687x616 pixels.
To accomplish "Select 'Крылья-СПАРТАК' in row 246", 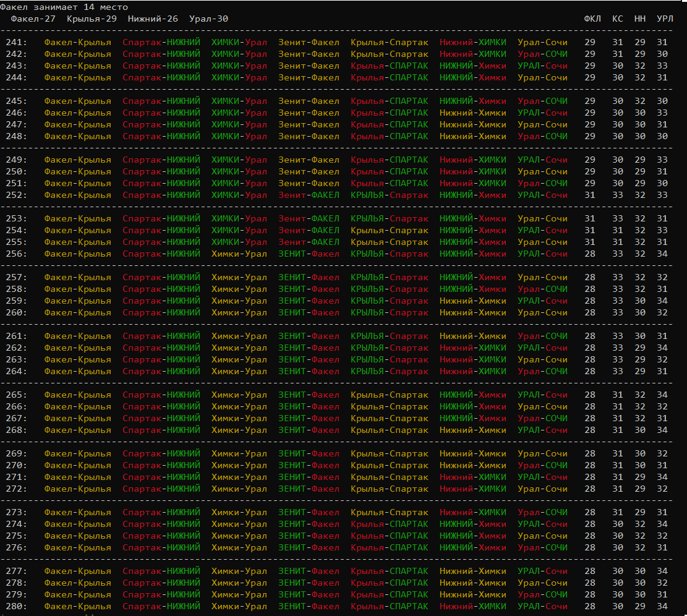I will coord(390,113).
